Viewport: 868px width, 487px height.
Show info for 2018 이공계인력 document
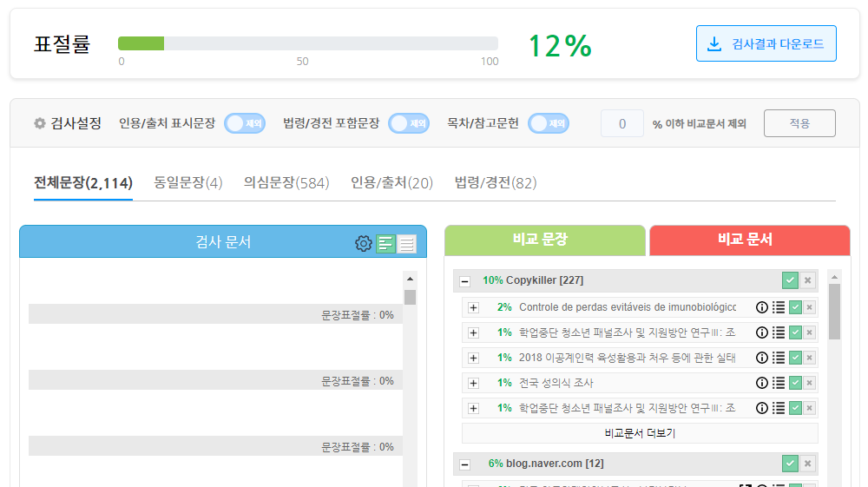pyautogui.click(x=762, y=358)
